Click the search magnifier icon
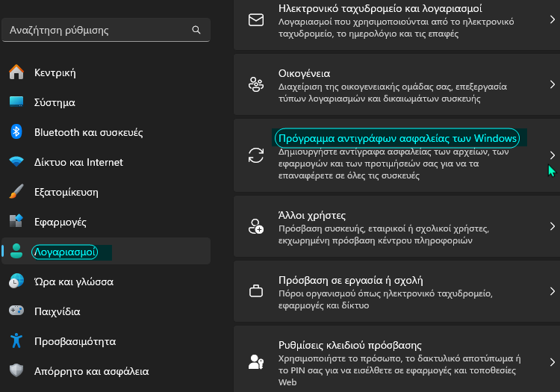This screenshot has width=560, height=392. click(x=196, y=30)
